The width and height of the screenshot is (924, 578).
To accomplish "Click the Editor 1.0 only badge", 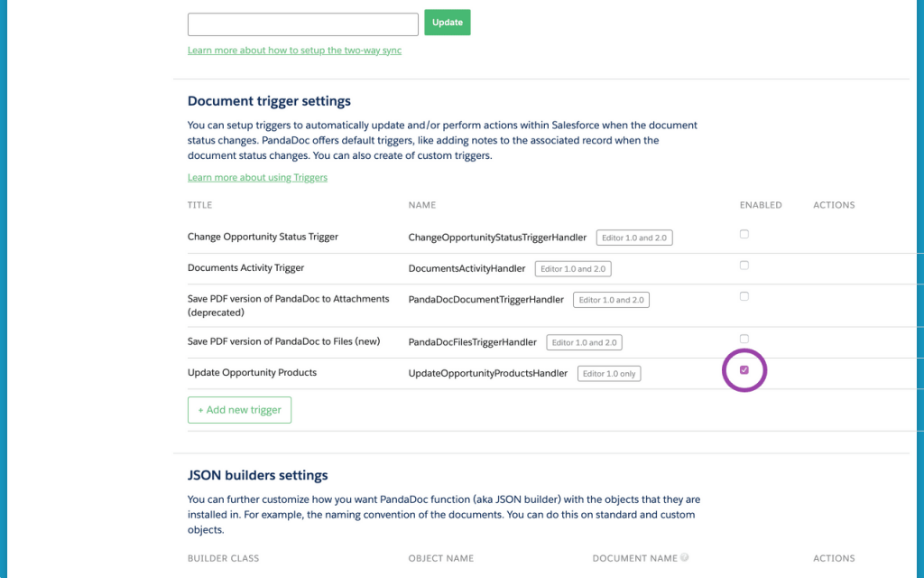I will point(609,374).
